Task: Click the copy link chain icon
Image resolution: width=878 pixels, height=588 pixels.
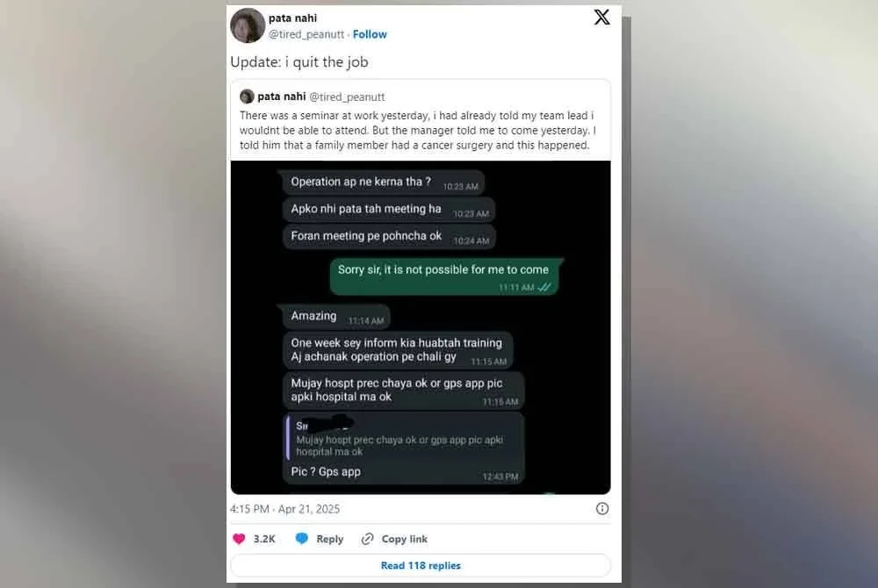Action: coord(367,539)
